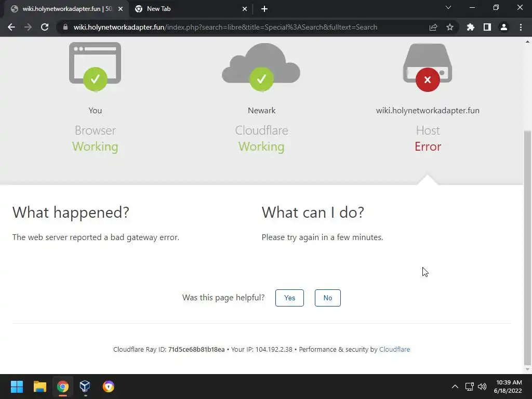Bookmark this page with the star icon
532x399 pixels.
pos(450,27)
